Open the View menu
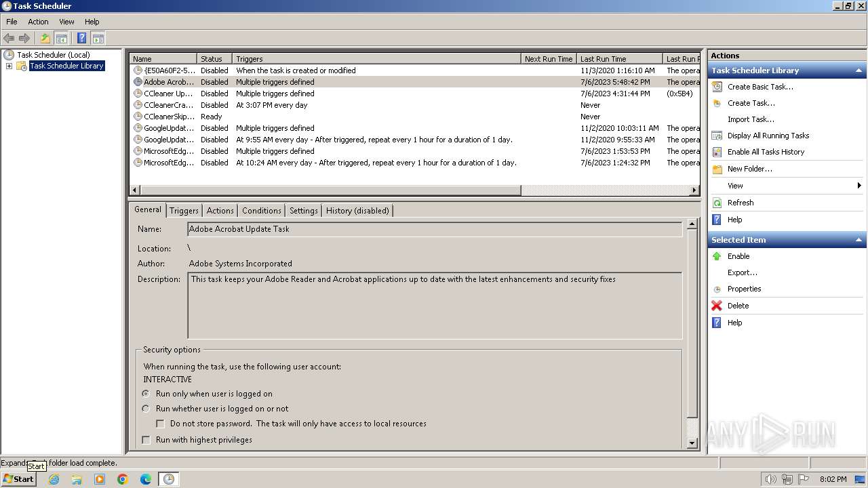 [x=66, y=22]
